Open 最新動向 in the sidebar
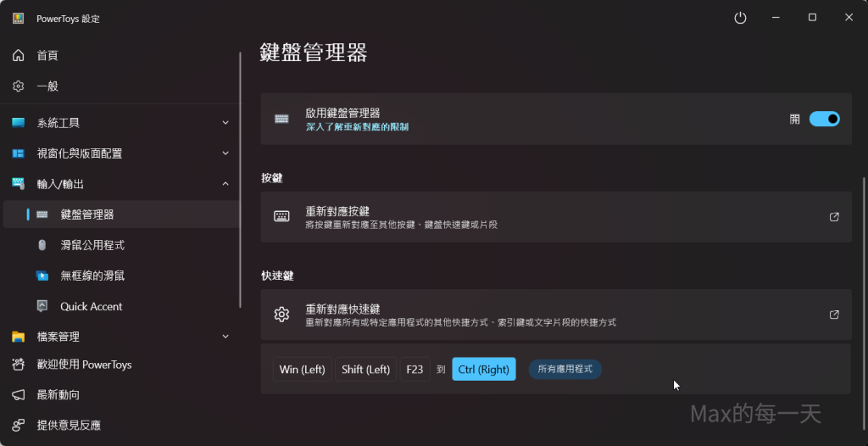Screen dimensions: 868x446 (x=58, y=395)
